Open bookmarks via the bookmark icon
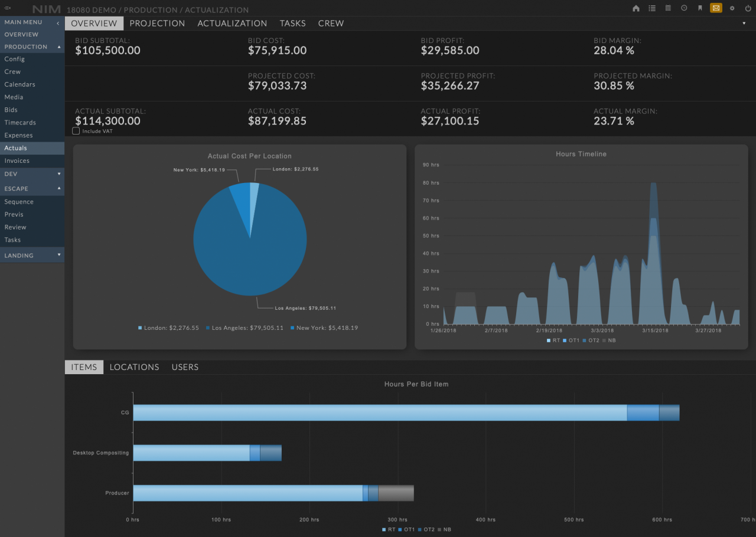Screen dimensions: 756x537 700,8
